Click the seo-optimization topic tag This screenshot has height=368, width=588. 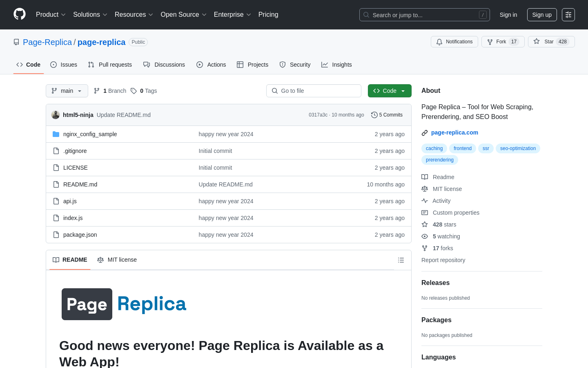click(518, 148)
